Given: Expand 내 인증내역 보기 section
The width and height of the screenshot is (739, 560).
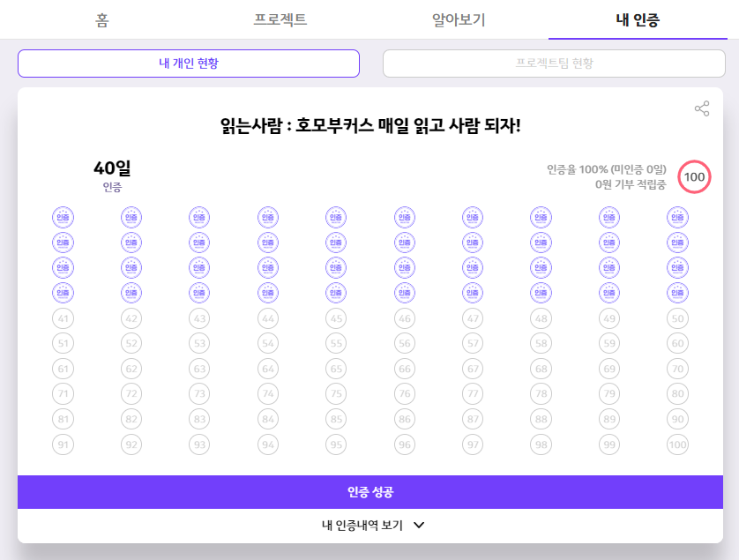Looking at the screenshot, I should 370,525.
